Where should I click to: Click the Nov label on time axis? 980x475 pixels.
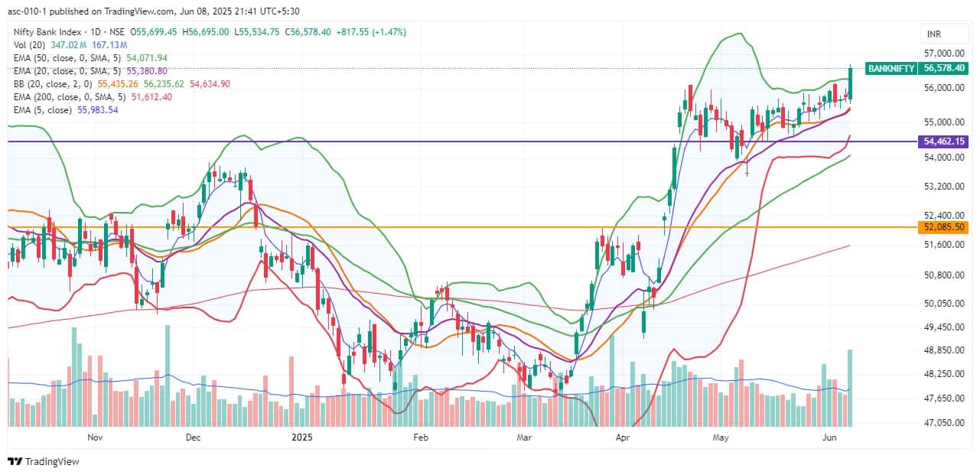(x=95, y=438)
